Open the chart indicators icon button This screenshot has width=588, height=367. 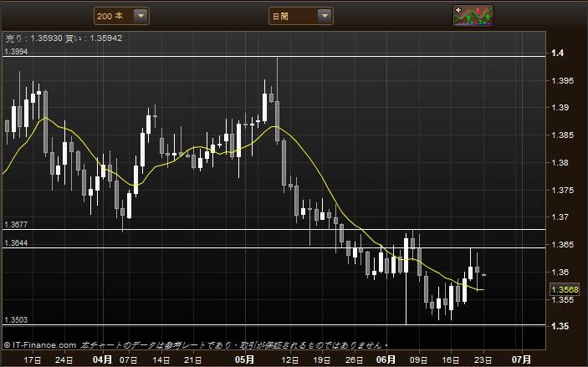coord(473,16)
